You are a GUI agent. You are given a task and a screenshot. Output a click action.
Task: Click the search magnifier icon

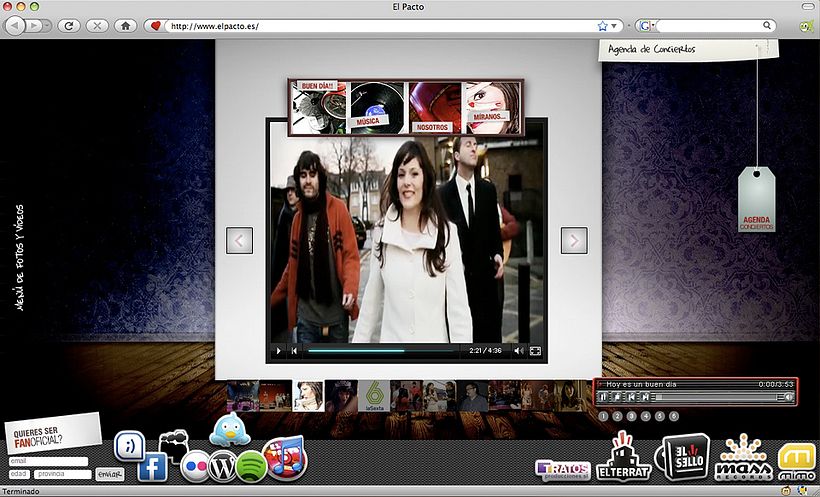766,25
